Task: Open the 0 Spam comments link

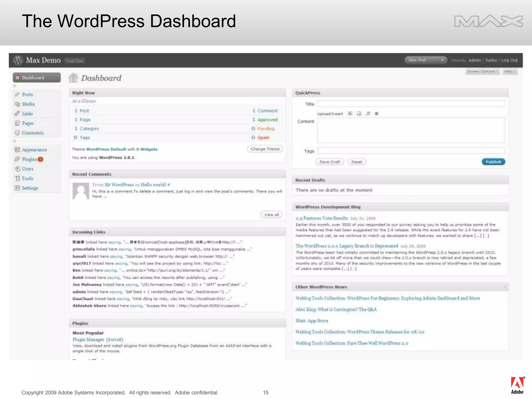Action: (x=260, y=137)
